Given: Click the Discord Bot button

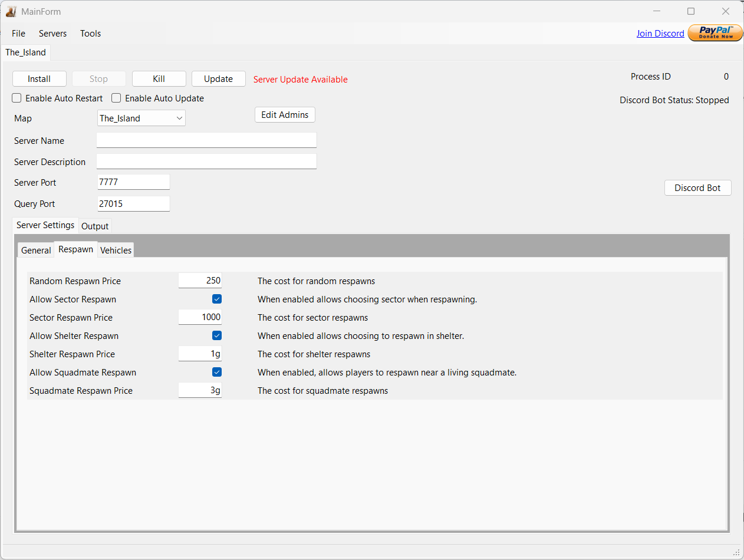Looking at the screenshot, I should (698, 188).
